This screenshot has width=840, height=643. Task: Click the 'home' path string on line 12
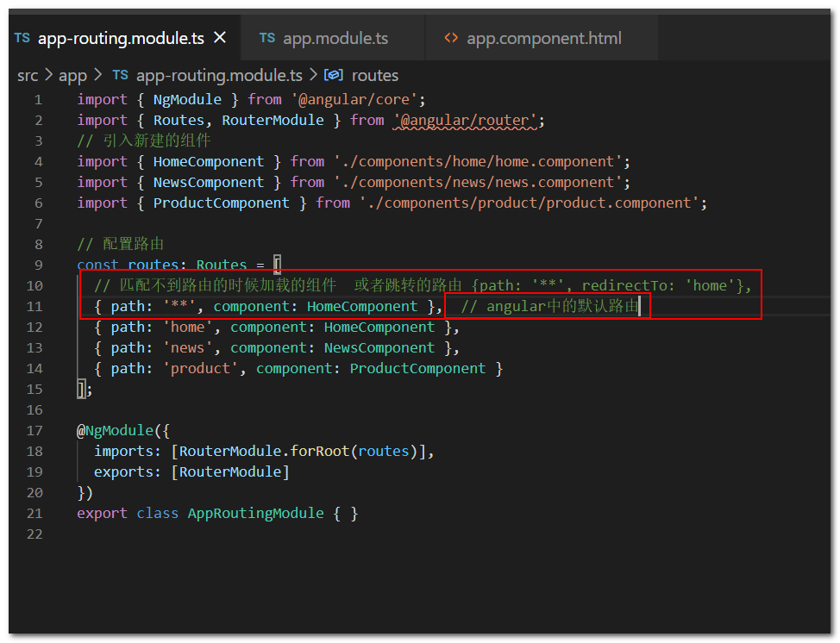(x=187, y=328)
